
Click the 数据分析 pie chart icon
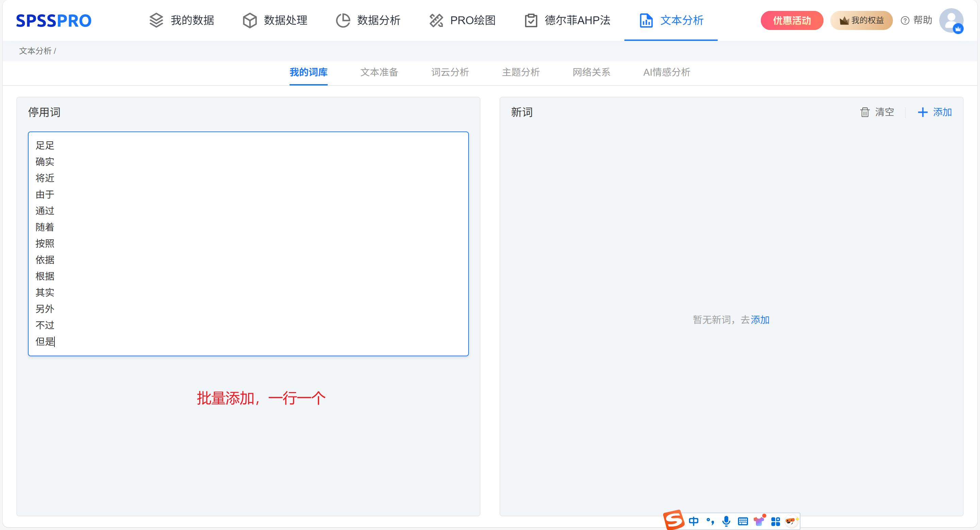[x=343, y=20]
